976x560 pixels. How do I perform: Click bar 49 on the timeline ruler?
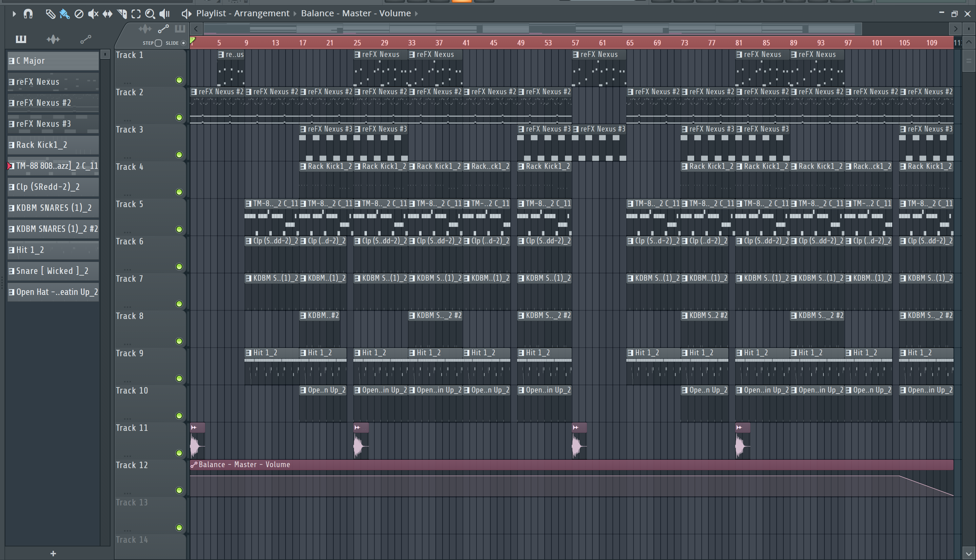[521, 43]
